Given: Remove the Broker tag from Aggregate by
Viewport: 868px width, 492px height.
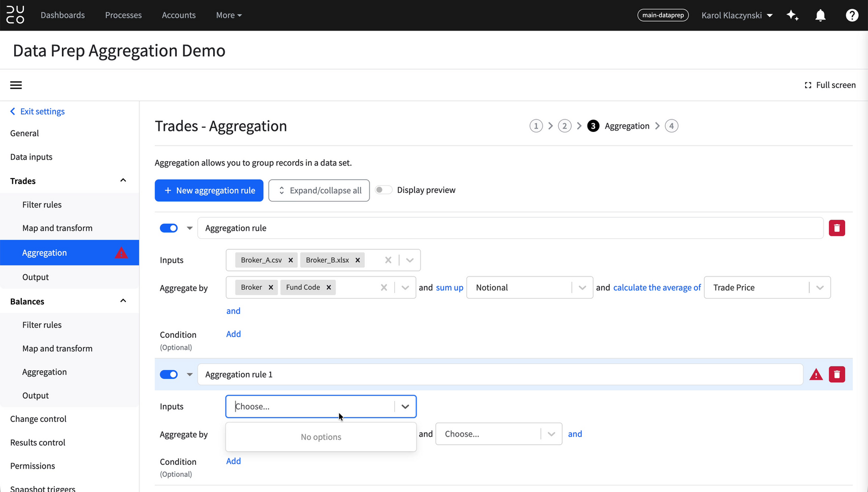Looking at the screenshot, I should [271, 287].
